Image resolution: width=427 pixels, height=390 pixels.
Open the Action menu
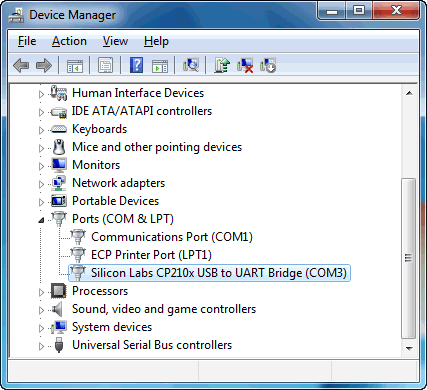69,41
